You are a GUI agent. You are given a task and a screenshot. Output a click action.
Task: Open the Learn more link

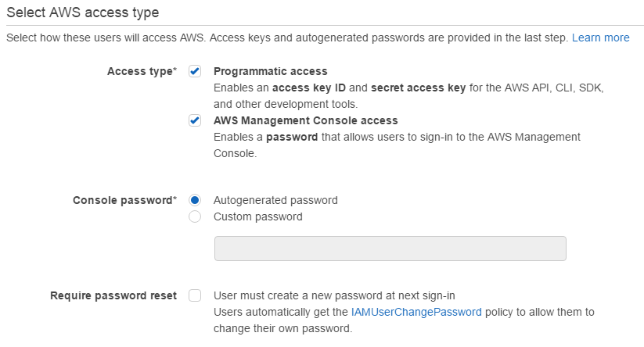tap(600, 38)
